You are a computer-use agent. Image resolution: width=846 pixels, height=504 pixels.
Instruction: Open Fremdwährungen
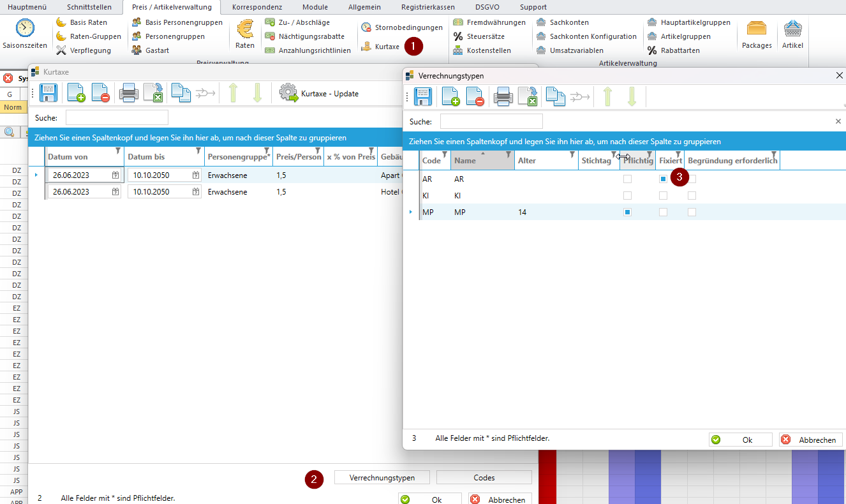tap(489, 22)
